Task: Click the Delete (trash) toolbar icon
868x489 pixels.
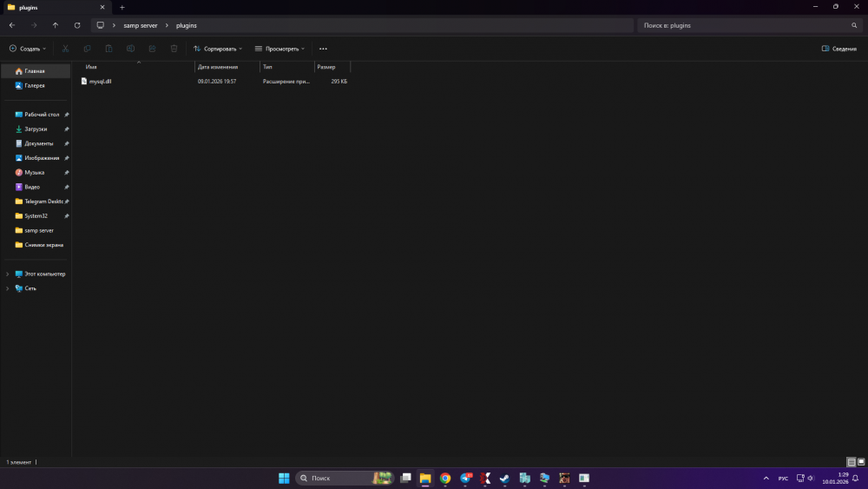Action: 174,49
